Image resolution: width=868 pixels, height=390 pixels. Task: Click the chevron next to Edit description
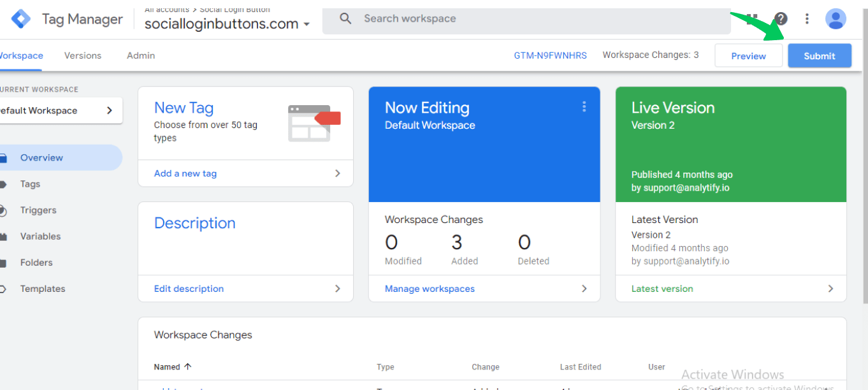tap(338, 289)
